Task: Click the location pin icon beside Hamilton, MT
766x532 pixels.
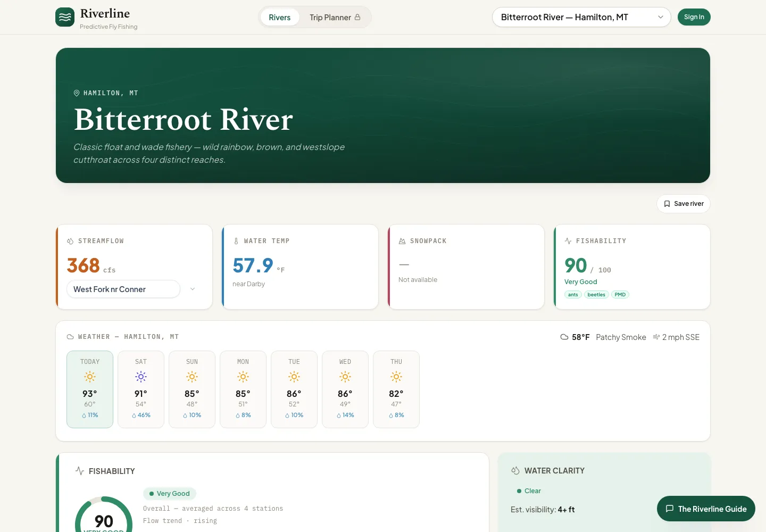Action: coord(77,93)
